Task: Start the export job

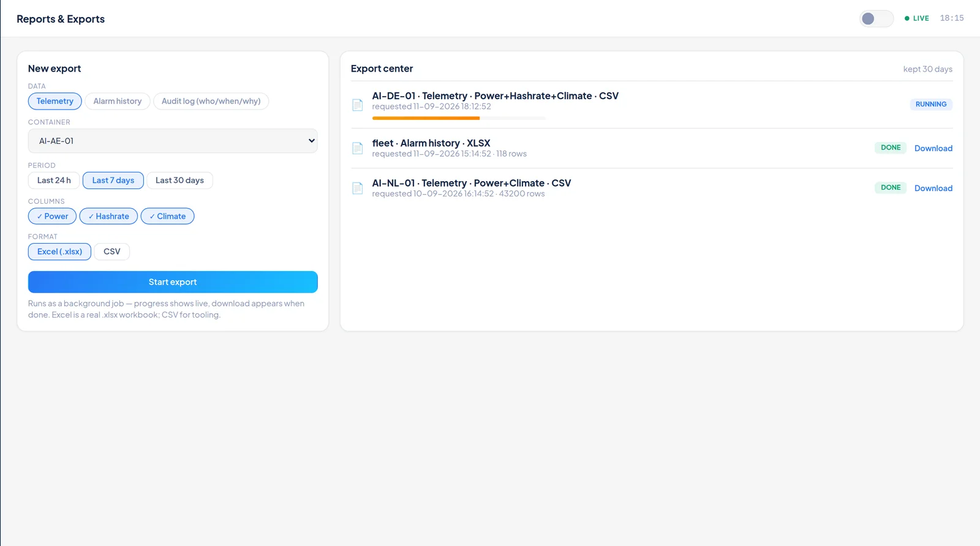Action: pyautogui.click(x=173, y=282)
